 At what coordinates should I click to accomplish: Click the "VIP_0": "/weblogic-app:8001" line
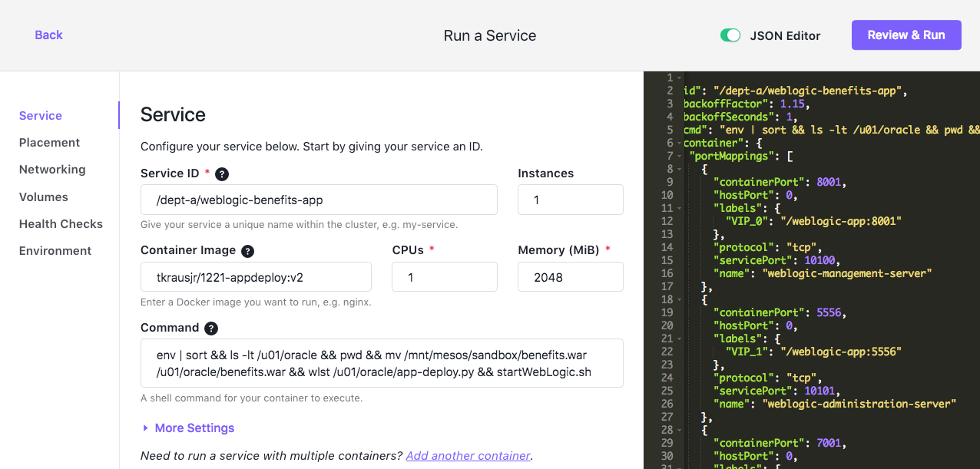pyautogui.click(x=813, y=222)
